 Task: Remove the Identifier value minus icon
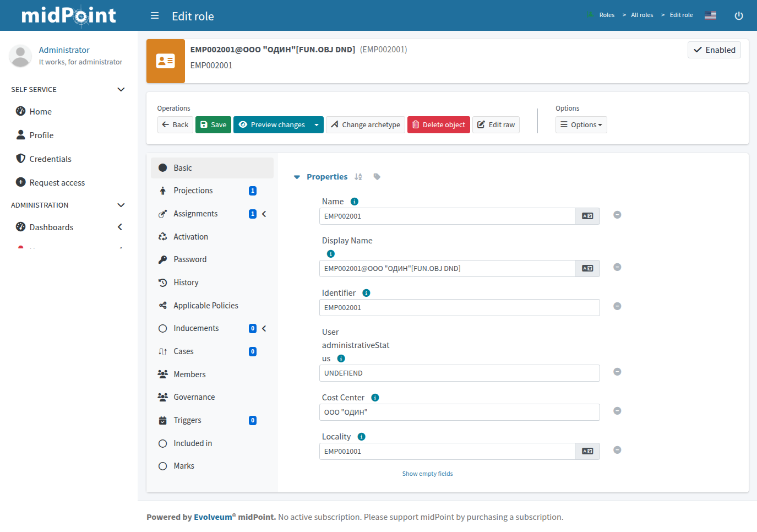click(617, 306)
